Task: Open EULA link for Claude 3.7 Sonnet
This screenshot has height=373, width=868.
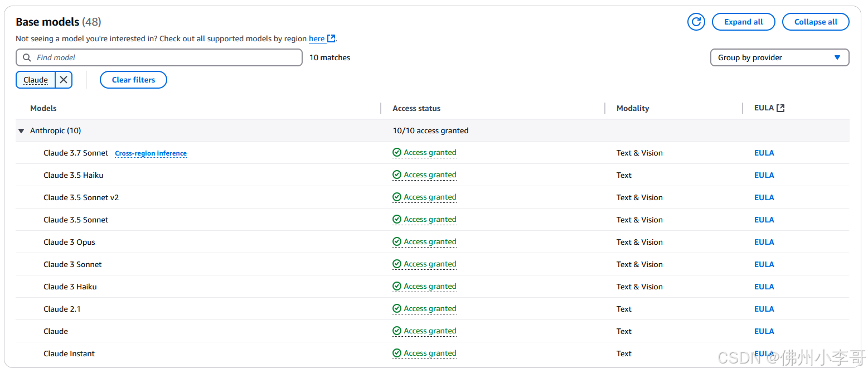Action: click(x=764, y=153)
